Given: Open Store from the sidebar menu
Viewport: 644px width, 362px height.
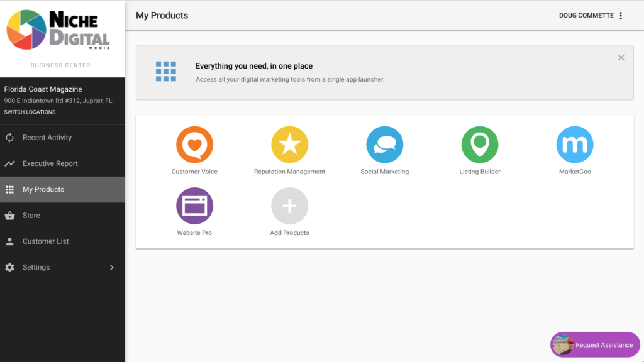Looking at the screenshot, I should tap(62, 216).
